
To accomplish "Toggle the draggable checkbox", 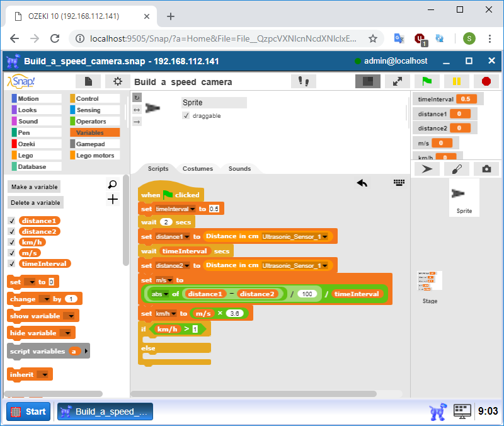I will coord(186,115).
